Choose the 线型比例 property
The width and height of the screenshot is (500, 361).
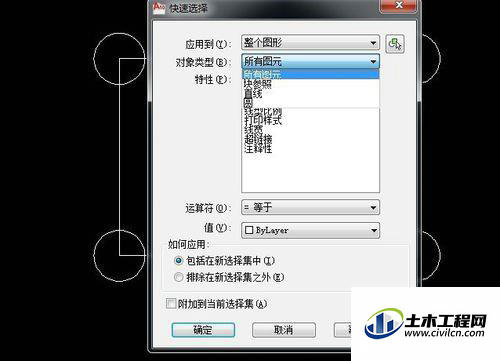tap(263, 112)
